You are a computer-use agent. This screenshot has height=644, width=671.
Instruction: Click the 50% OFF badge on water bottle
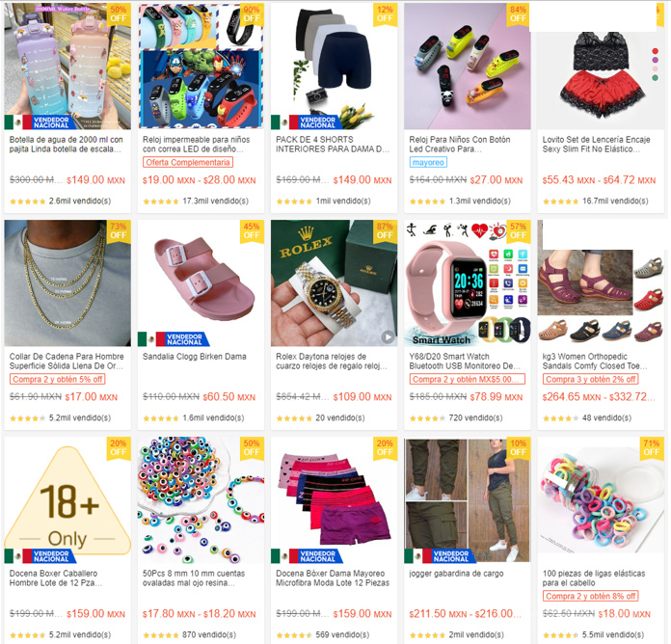(x=119, y=14)
